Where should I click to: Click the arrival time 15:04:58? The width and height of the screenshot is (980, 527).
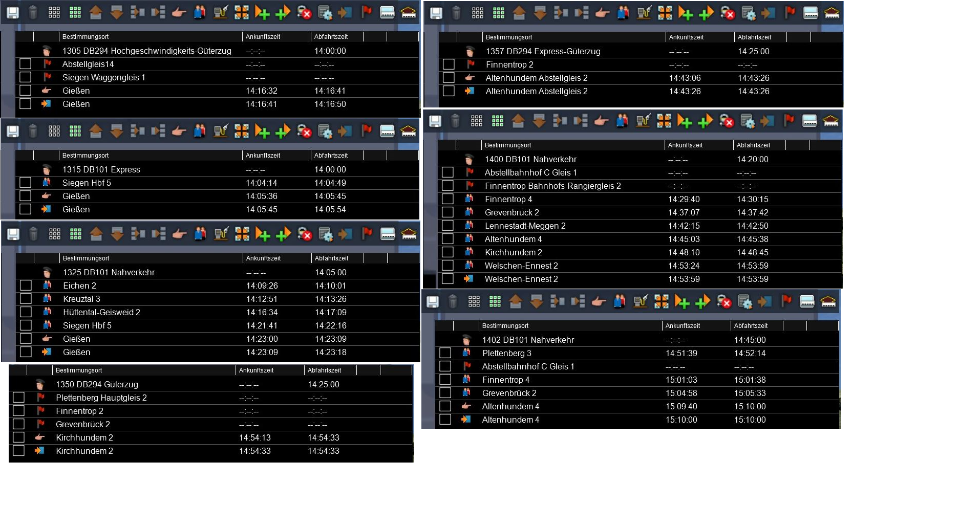pos(681,393)
